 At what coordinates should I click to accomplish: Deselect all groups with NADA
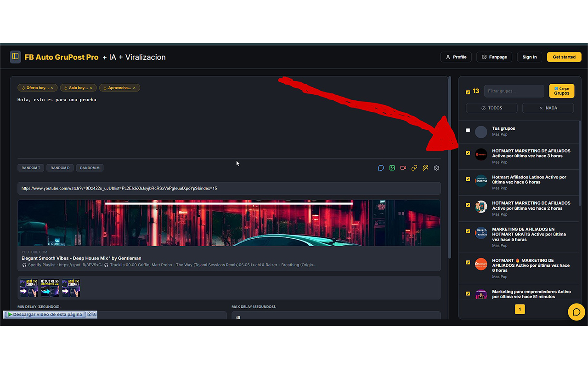click(x=548, y=108)
